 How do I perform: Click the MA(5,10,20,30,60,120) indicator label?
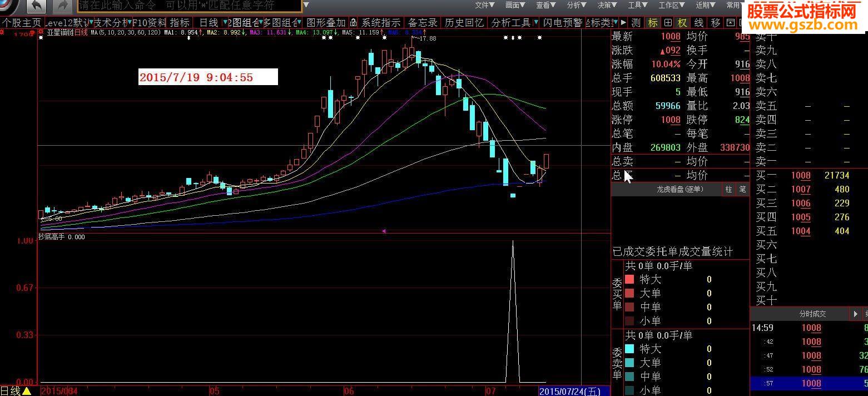[126, 32]
